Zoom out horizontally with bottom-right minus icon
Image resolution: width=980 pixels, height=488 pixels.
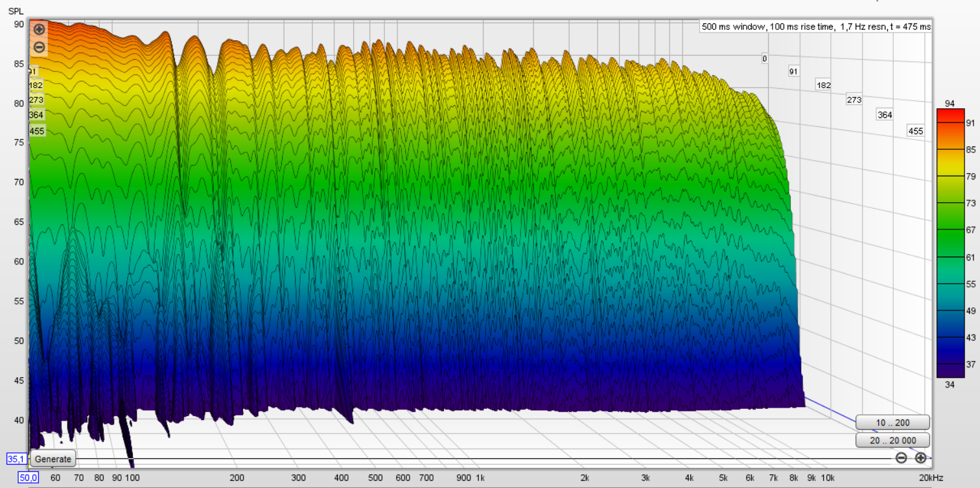901,458
